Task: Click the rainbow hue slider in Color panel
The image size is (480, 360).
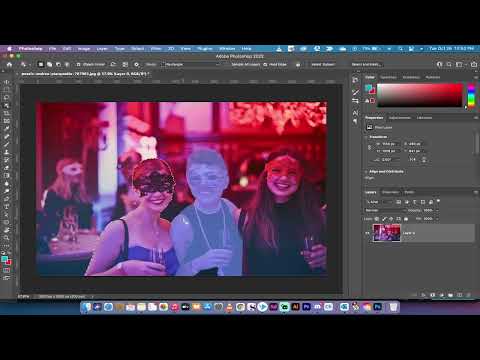Action: (471, 95)
